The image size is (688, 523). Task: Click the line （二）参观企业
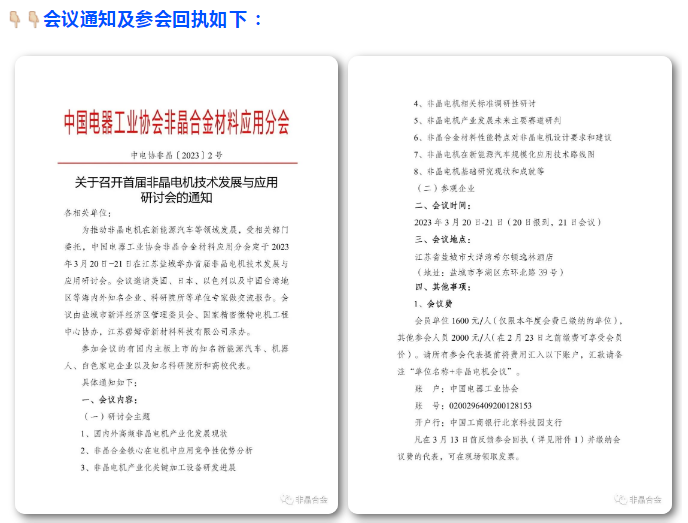click(445, 188)
